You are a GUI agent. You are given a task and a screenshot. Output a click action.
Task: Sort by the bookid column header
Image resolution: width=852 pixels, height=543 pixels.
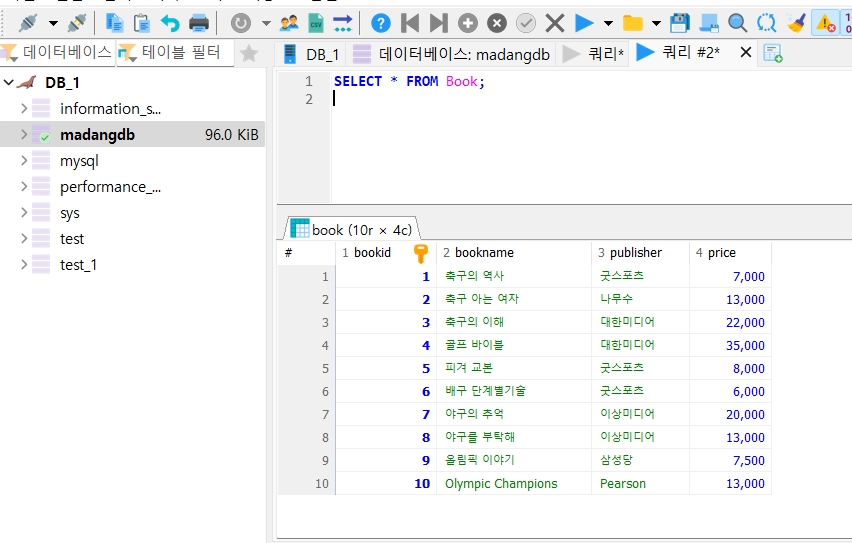pyautogui.click(x=386, y=253)
